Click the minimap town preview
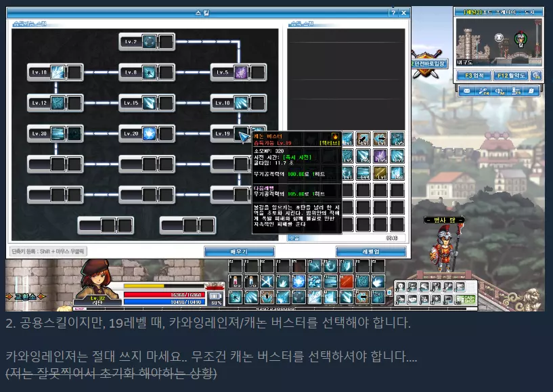The image size is (553, 392). (499, 42)
